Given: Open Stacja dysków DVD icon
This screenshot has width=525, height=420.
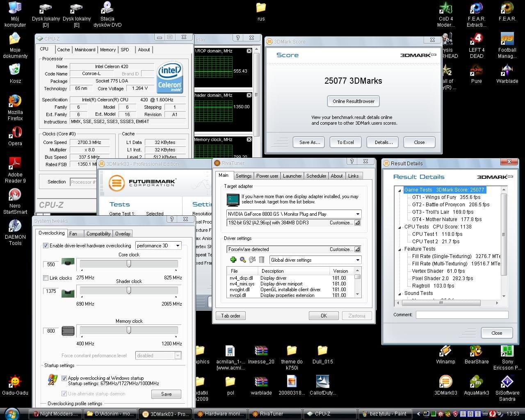Looking at the screenshot, I should 107,14.
